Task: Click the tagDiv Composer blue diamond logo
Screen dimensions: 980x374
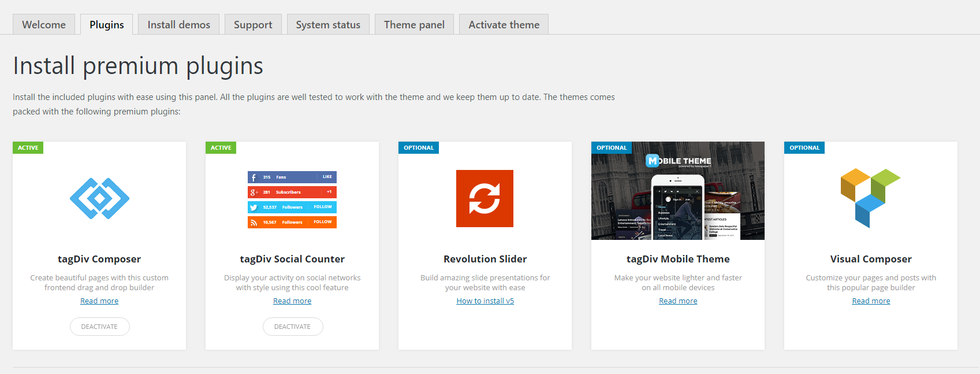Action: pyautogui.click(x=99, y=198)
